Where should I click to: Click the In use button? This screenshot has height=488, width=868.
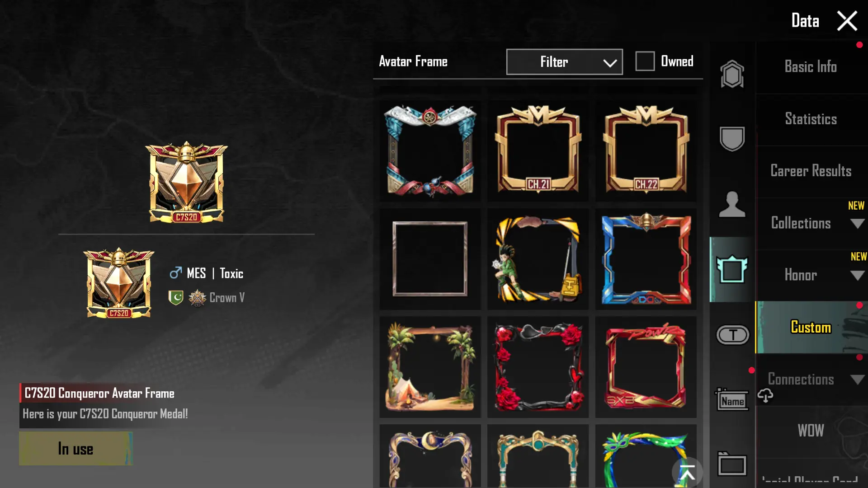(x=75, y=449)
